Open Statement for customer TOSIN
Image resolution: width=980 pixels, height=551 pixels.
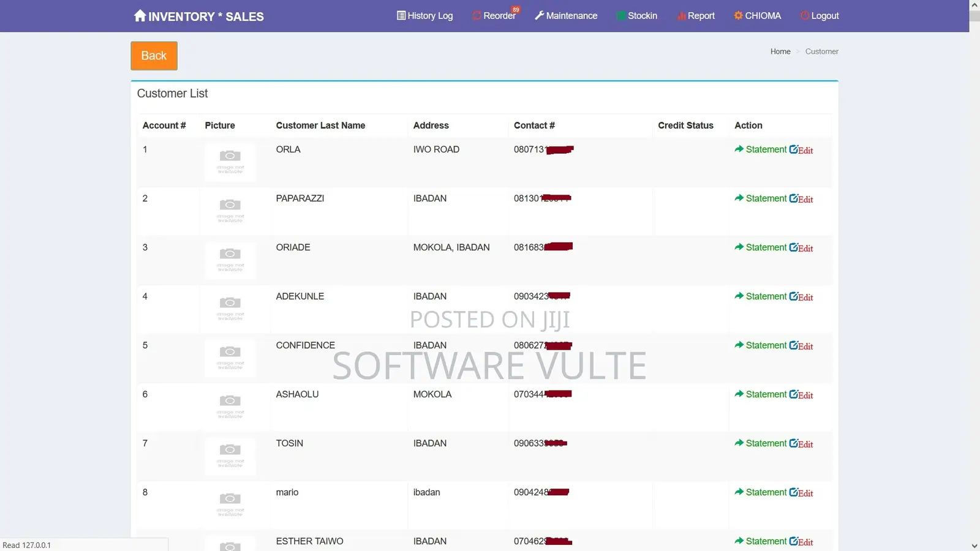761,443
